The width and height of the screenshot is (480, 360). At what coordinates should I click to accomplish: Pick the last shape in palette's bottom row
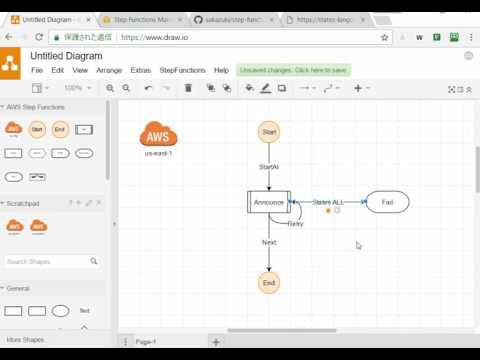[37, 177]
